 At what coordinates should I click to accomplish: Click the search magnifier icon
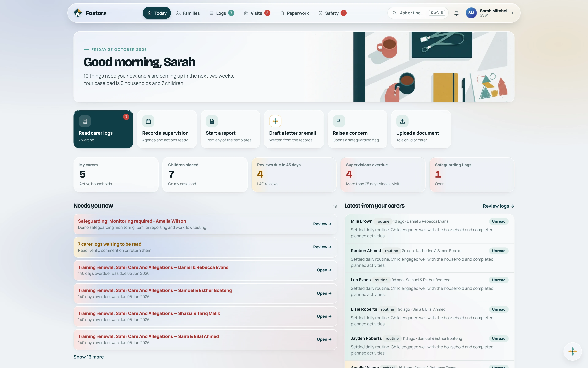pos(394,13)
